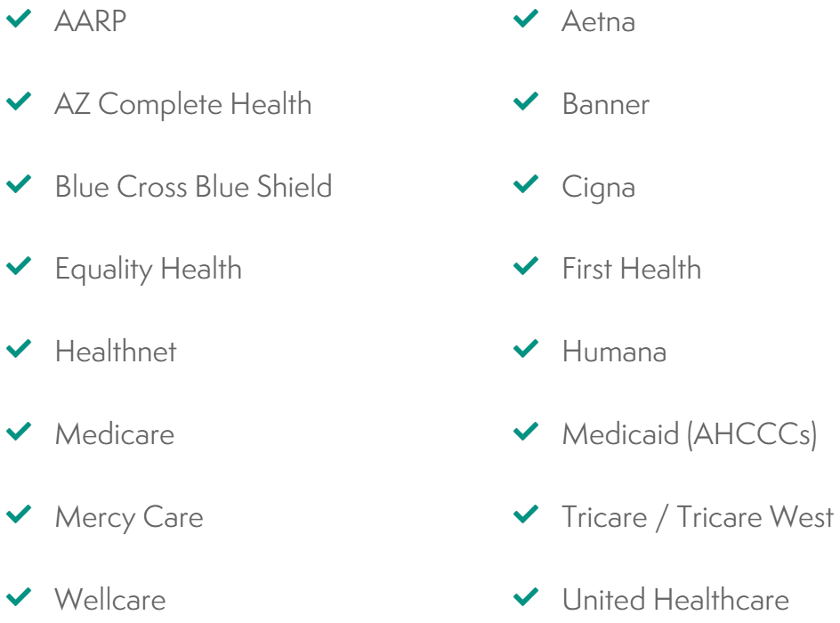Click the checkmark next to United Healthcare

[x=526, y=596]
